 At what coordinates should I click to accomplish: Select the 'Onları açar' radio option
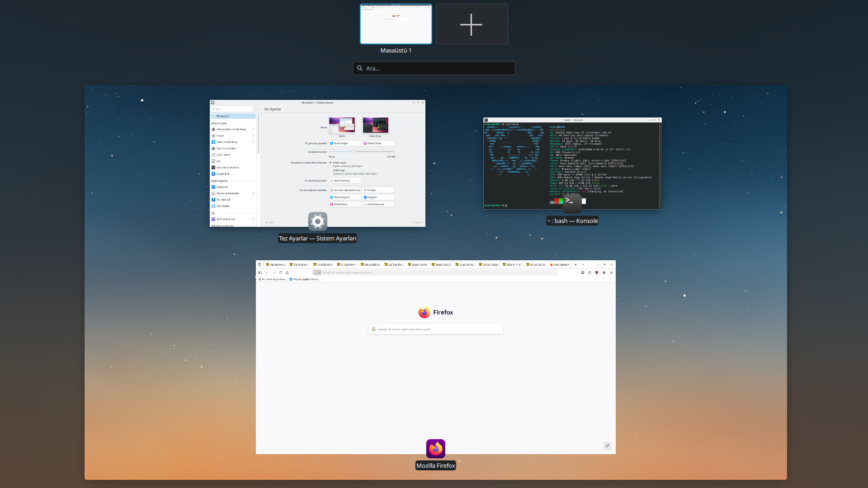click(x=330, y=170)
